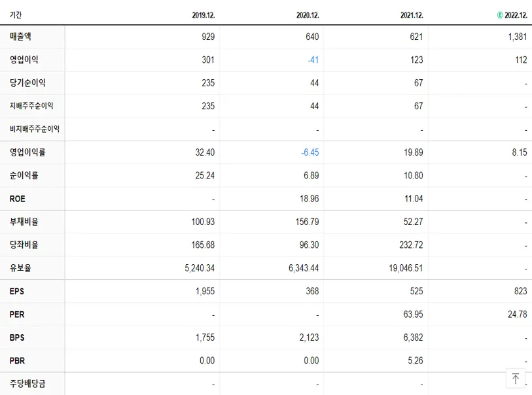Select net margin value 10.80

414,175
